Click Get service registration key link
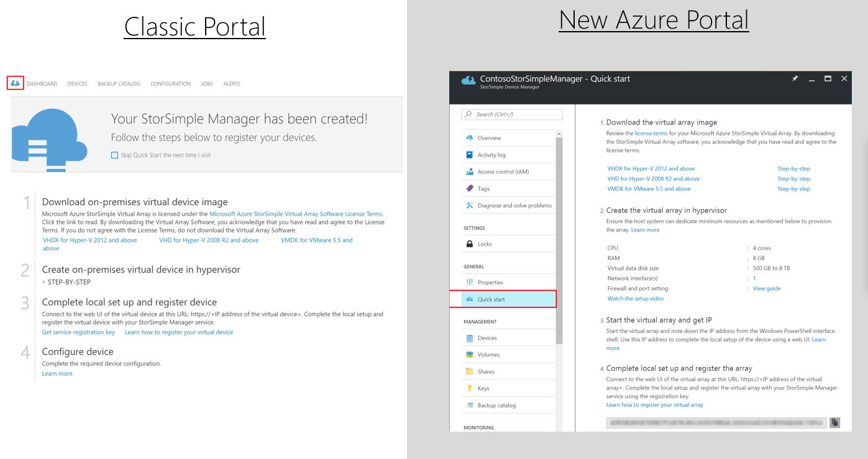The image size is (868, 459). 78,332
